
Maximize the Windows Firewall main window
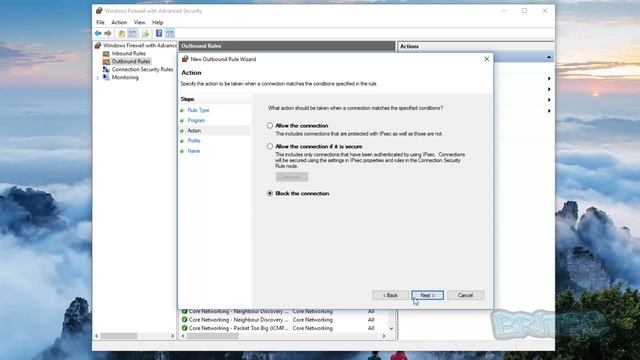[524, 11]
